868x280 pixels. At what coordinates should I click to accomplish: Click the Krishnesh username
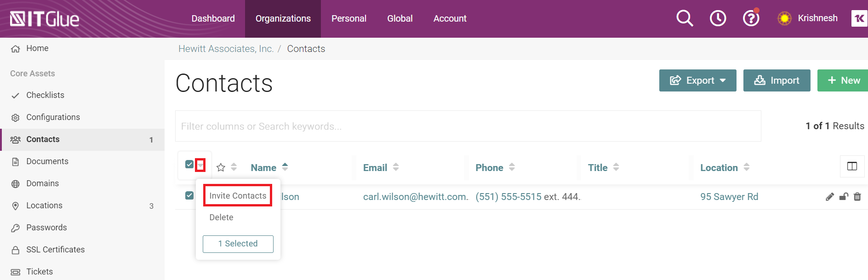(x=817, y=18)
